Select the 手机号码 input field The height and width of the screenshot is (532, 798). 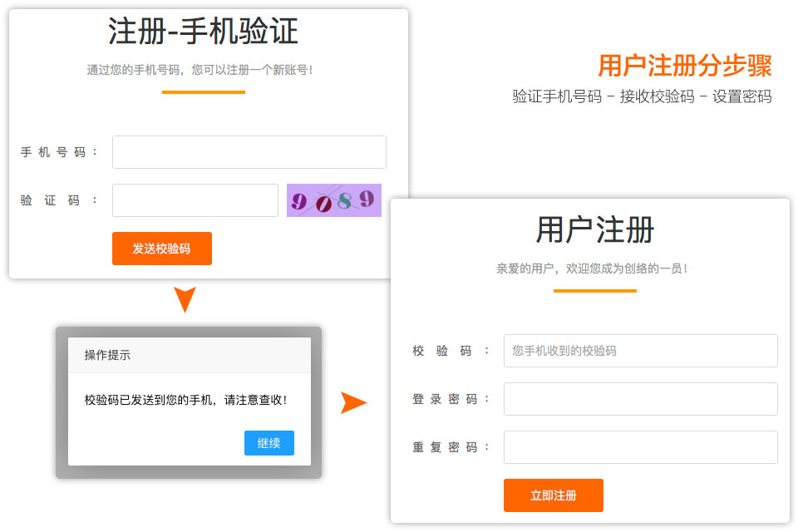[249, 152]
